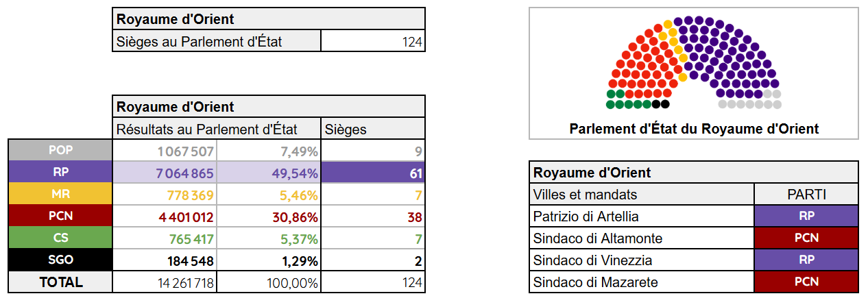Click the gray POP party label cell
The image size is (868, 296).
click(x=59, y=150)
